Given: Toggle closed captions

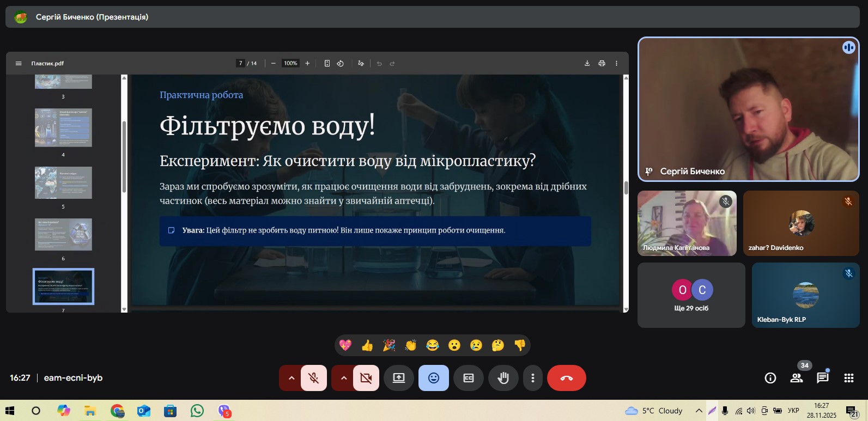Looking at the screenshot, I should [469, 378].
